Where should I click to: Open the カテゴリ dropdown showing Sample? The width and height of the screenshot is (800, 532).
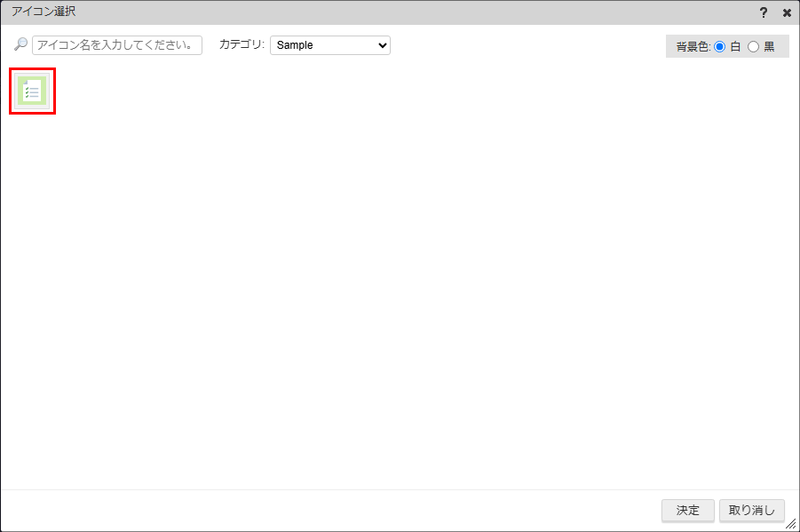[x=330, y=45]
